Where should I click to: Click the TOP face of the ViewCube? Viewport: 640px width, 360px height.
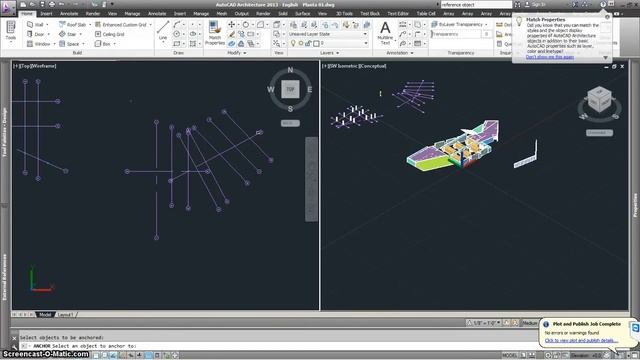290,89
